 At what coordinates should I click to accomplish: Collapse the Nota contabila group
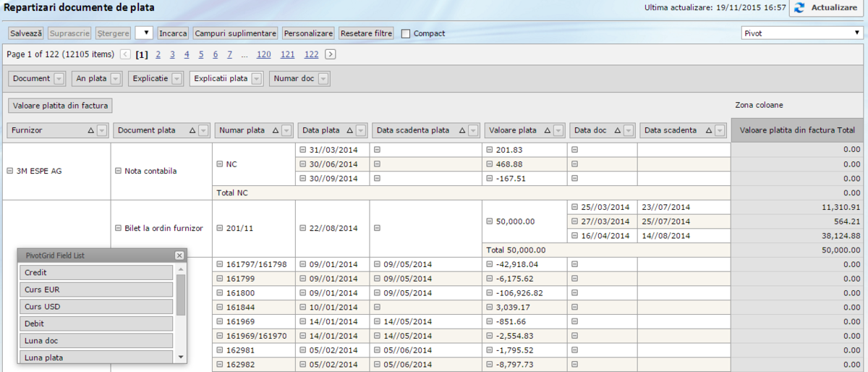pyautogui.click(x=119, y=171)
